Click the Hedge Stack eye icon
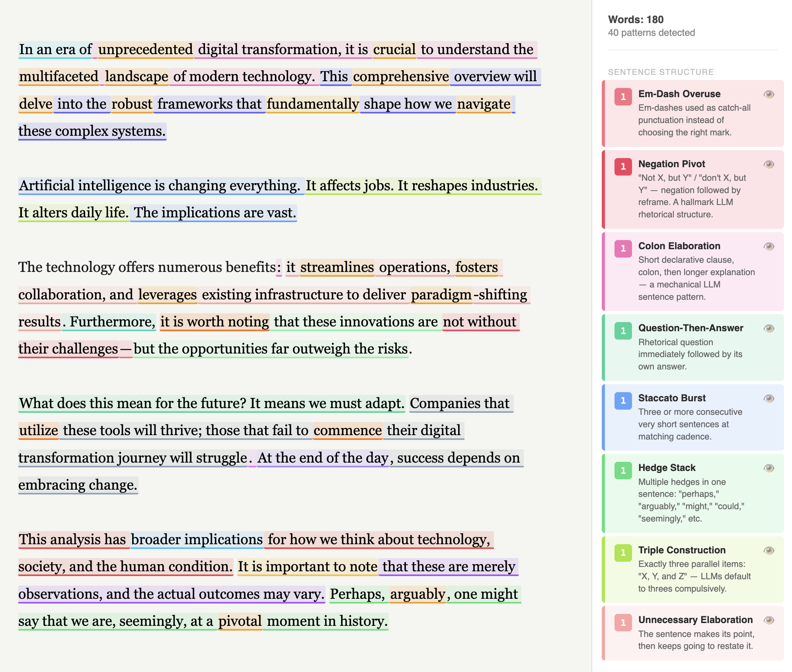Screen dimensions: 792x672 click(769, 468)
